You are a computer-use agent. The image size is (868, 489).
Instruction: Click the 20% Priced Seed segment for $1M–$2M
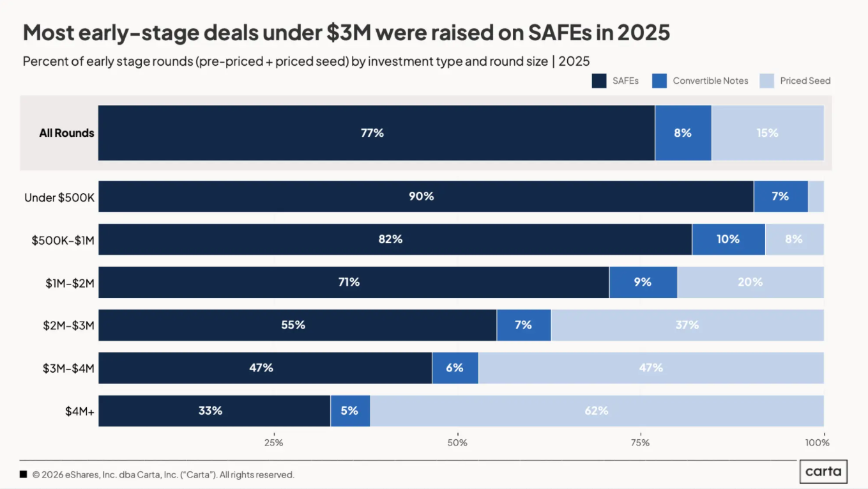pos(750,282)
